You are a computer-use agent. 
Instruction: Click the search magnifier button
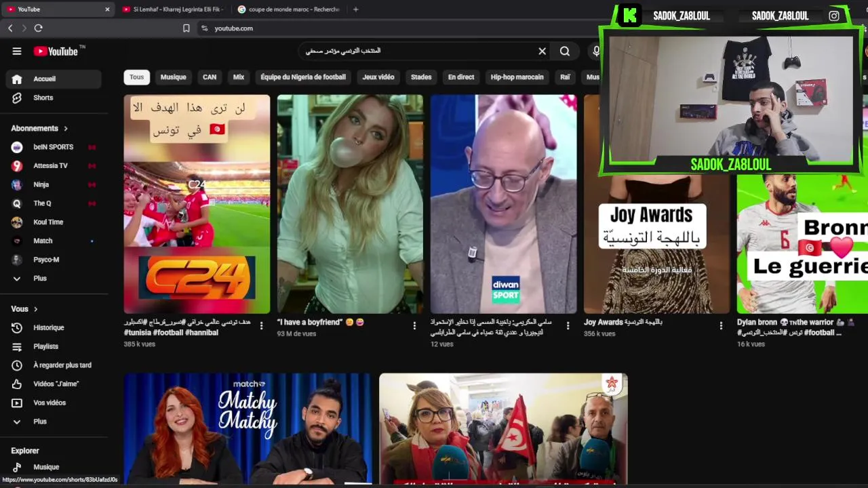(x=565, y=52)
